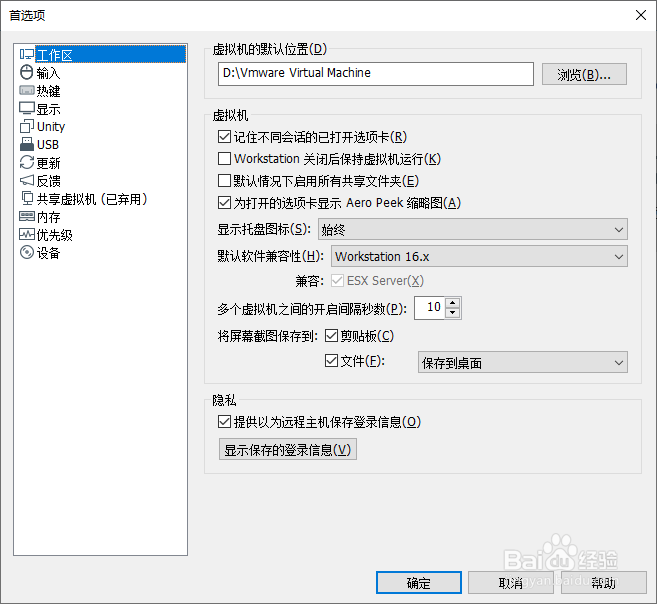657x604 pixels.
Task: Click the 取消 cancel button
Action: point(511,583)
